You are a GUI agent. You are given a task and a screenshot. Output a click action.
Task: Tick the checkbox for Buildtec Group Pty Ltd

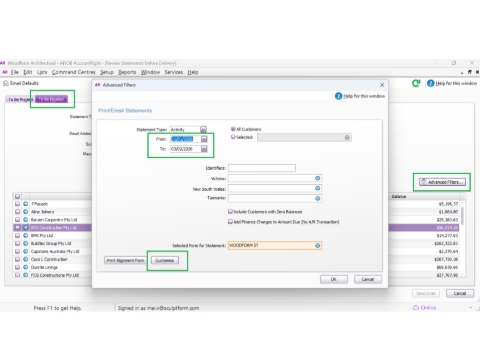point(17,243)
